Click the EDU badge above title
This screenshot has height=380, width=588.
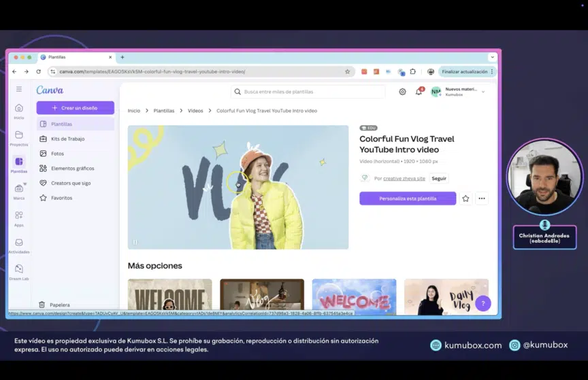(368, 128)
